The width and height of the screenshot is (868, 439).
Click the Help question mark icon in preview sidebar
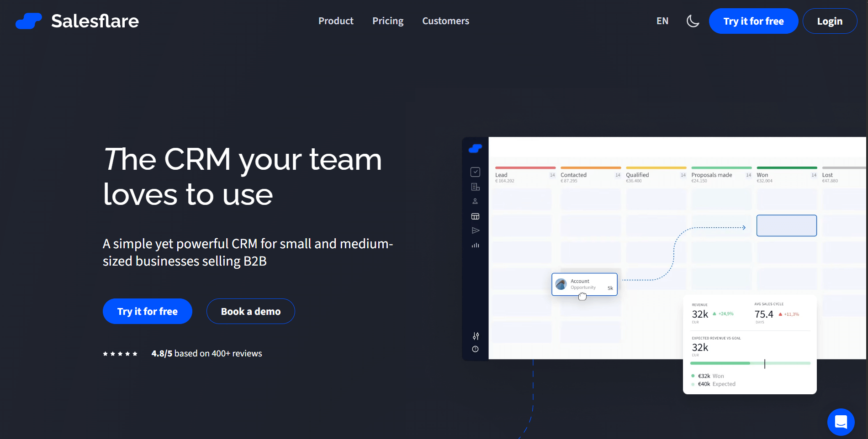click(x=475, y=349)
